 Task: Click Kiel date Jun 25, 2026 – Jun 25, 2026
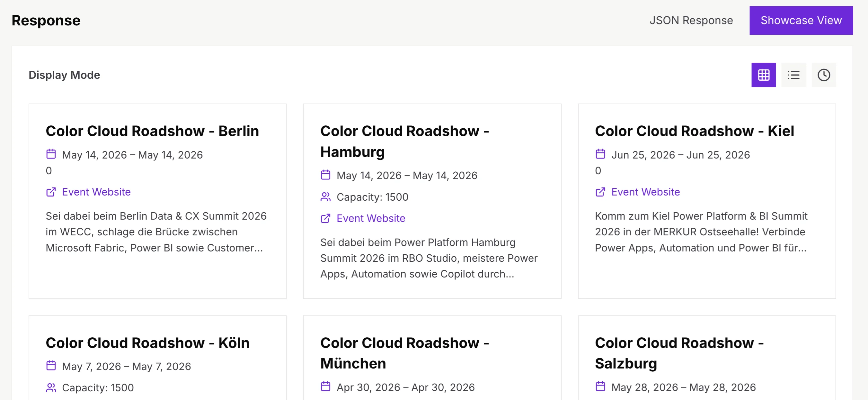(x=681, y=155)
